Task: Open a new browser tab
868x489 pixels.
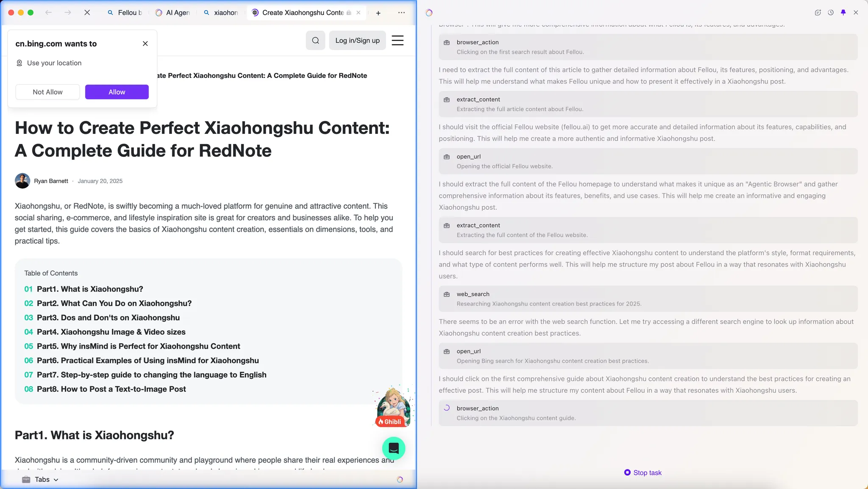Action: [x=378, y=13]
